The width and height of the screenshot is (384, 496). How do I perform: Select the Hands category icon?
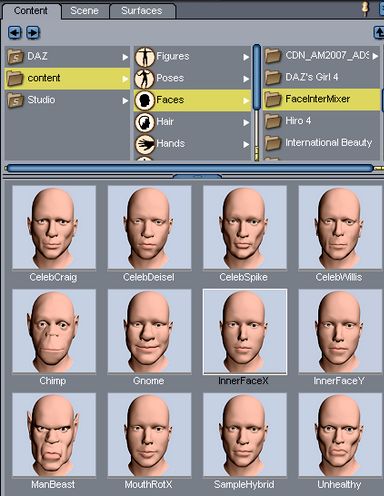coord(144,144)
